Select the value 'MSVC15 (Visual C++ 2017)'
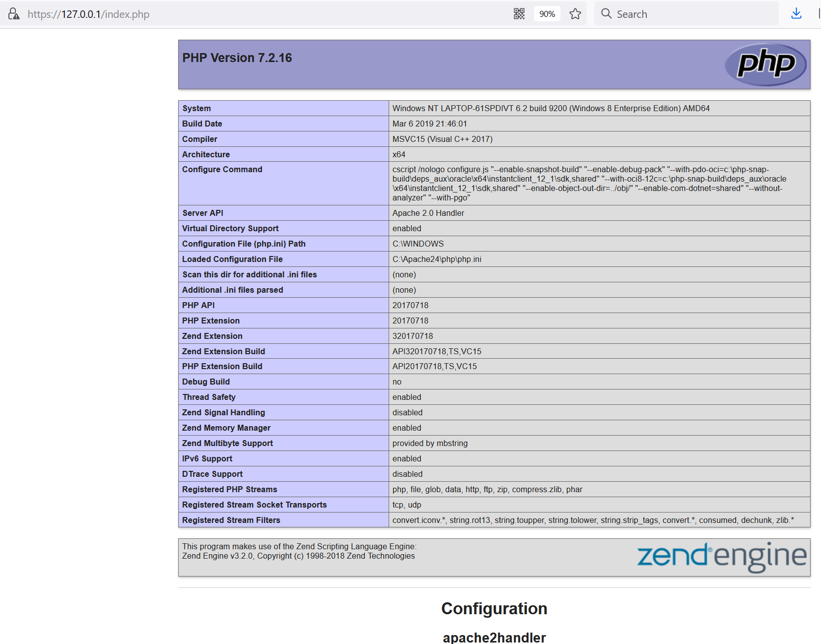 pos(443,139)
